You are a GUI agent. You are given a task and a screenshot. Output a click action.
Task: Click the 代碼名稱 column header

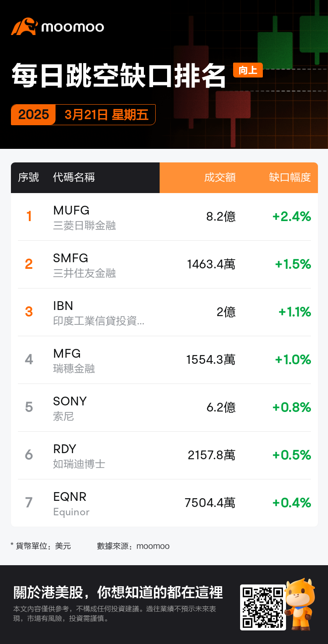point(74,177)
